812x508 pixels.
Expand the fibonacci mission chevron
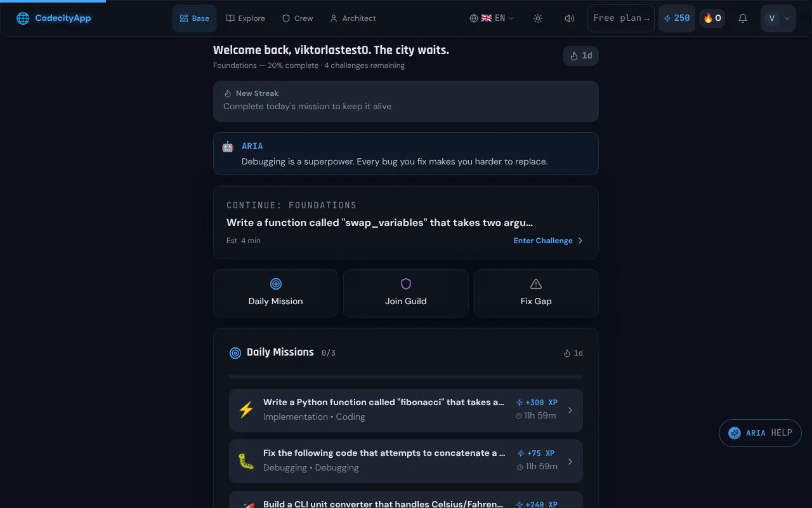pos(570,410)
